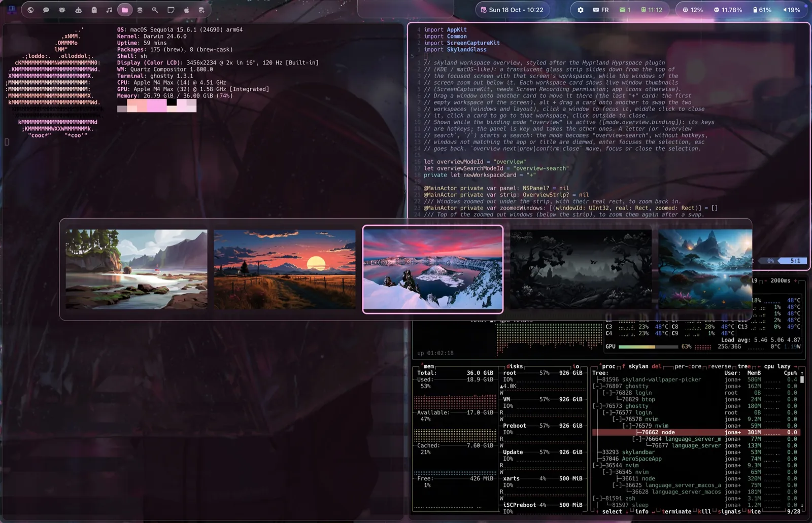Select the highlighted 76662 node process row
This screenshot has height=523, width=812.
696,432
